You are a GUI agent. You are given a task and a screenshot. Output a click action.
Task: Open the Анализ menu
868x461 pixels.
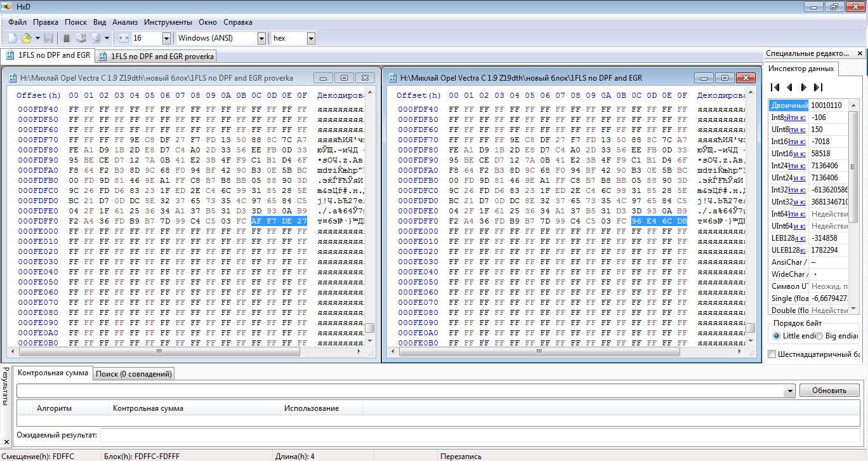[x=125, y=22]
